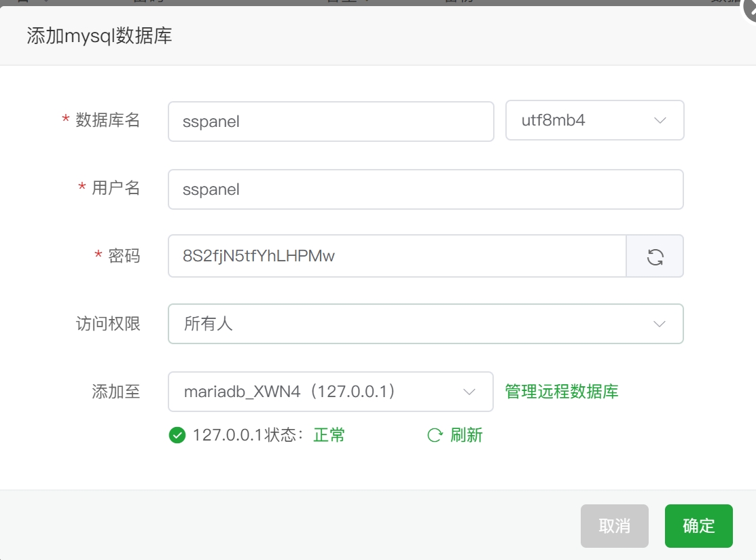Open the 管理远程数据库 link
This screenshot has width=756, height=560.
[x=562, y=392]
